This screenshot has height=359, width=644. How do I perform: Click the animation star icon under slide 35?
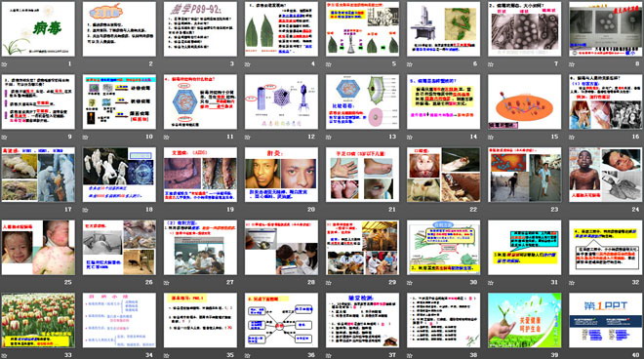[x=166, y=355]
